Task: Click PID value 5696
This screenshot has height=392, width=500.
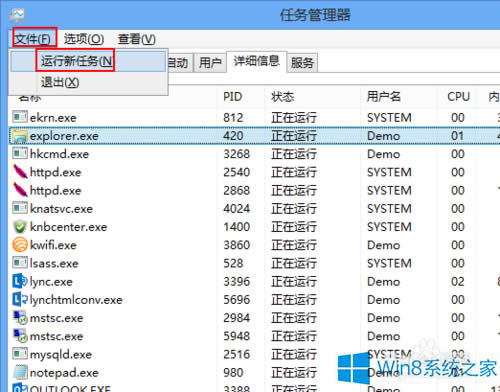Action: coord(237,300)
